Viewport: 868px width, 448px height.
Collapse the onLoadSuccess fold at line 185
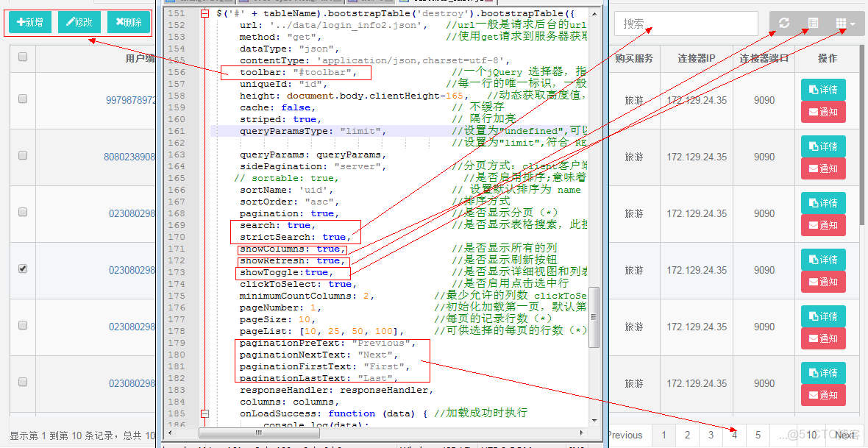tap(204, 413)
